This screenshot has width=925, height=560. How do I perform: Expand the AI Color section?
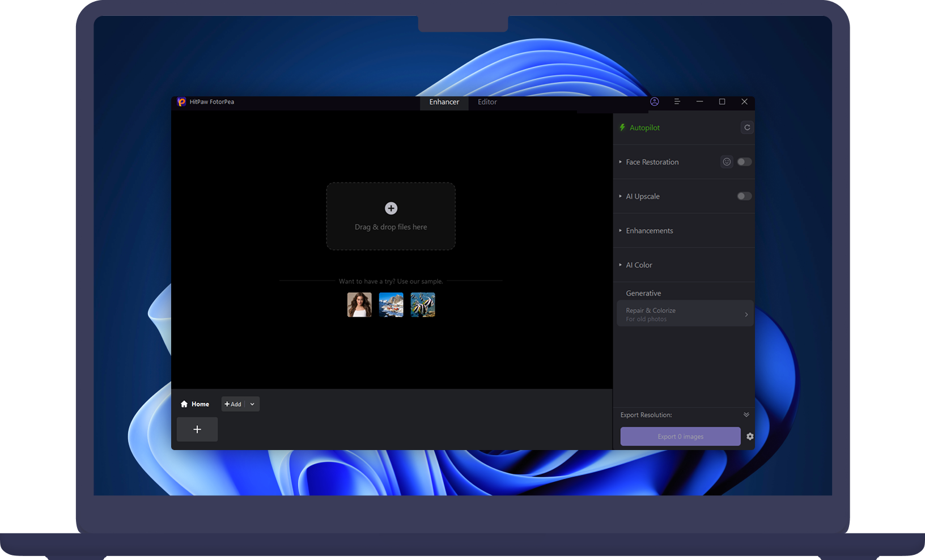point(639,265)
